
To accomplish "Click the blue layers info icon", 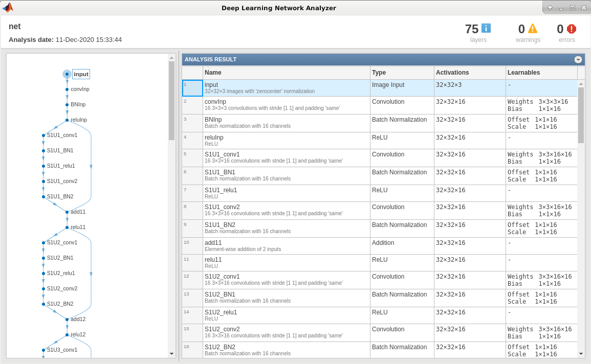I will [x=486, y=28].
